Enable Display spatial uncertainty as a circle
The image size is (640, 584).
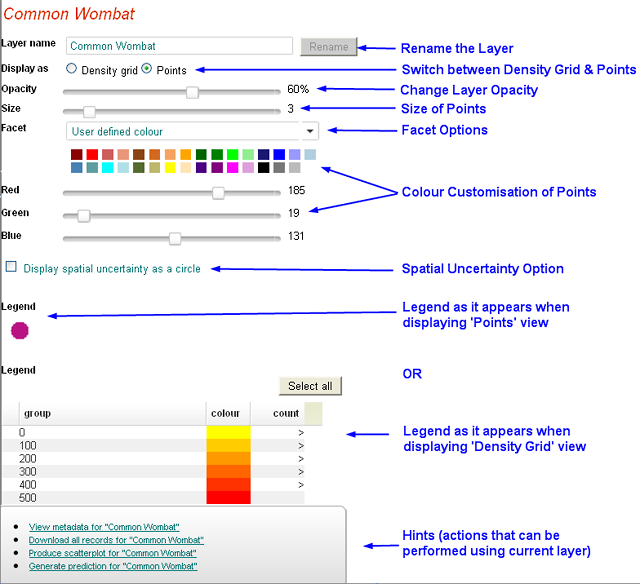pyautogui.click(x=11, y=268)
